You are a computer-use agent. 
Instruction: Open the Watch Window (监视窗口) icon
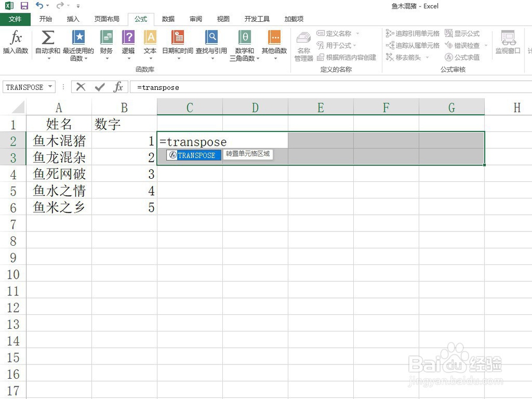click(508, 38)
